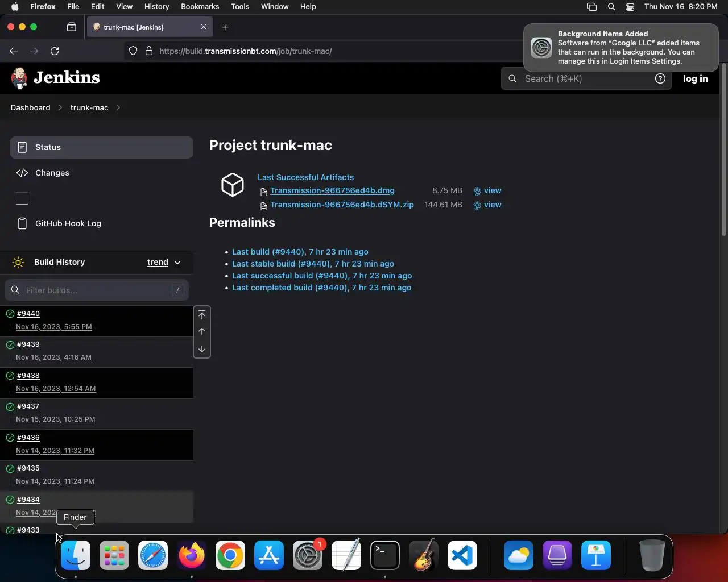Image resolution: width=728 pixels, height=582 pixels.
Task: Expand chevron after Dashboard breadcrumb
Action: (x=60, y=108)
